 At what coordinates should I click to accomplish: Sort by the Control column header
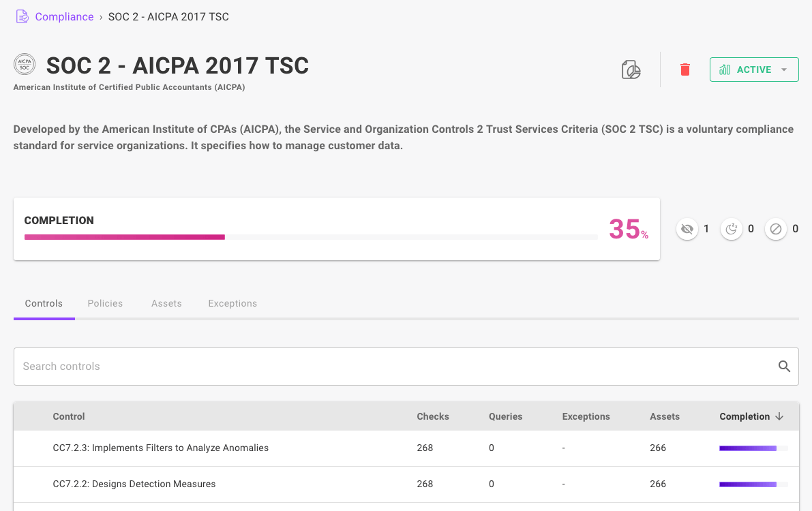tap(69, 416)
